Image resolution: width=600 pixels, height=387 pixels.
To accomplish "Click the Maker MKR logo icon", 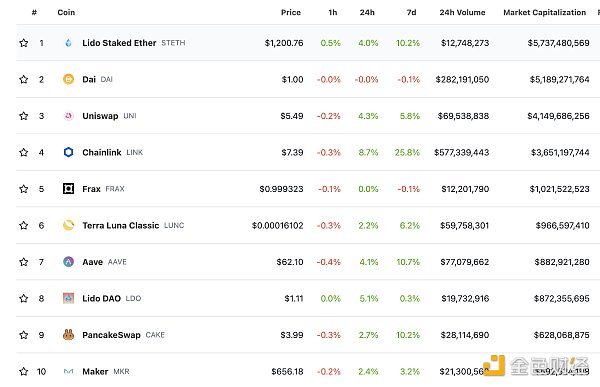I will click(68, 371).
